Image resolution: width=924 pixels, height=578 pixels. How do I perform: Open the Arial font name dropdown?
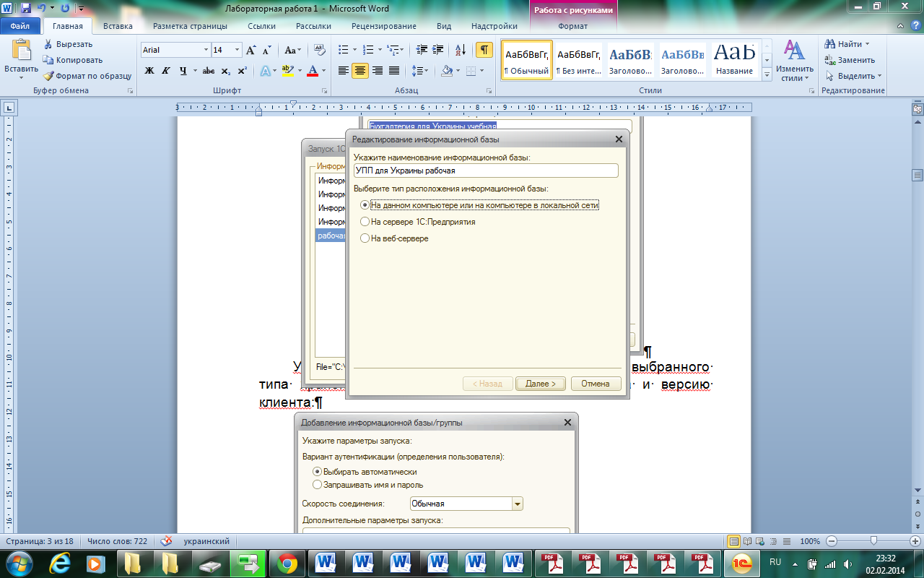[x=205, y=50]
